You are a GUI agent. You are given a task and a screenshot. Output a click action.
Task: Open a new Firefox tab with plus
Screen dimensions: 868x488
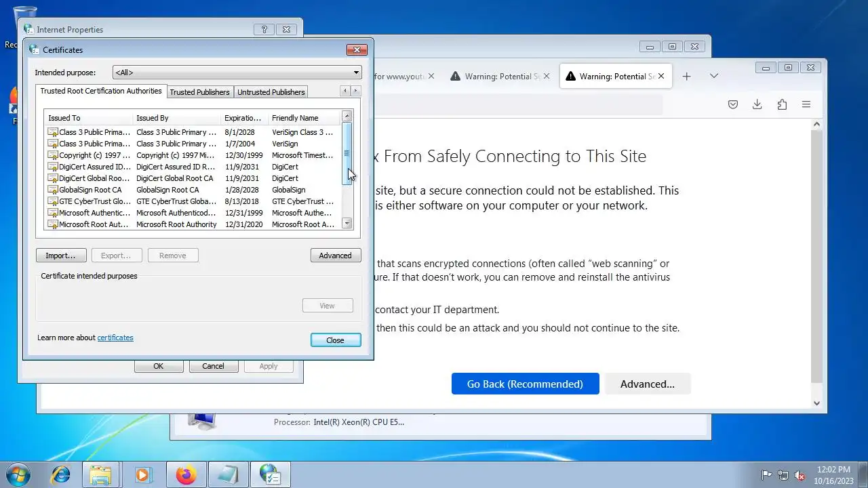686,77
